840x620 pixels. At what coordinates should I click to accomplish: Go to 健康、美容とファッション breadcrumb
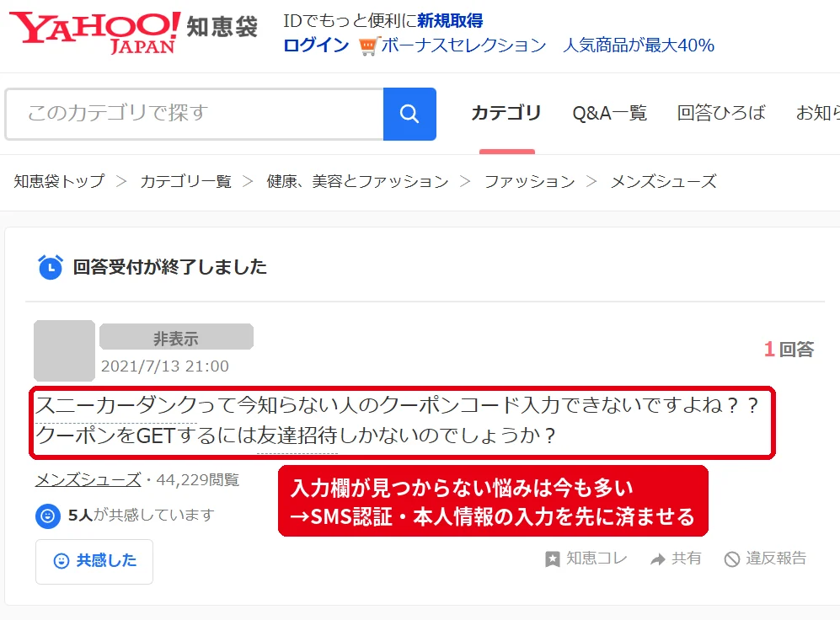click(x=357, y=181)
